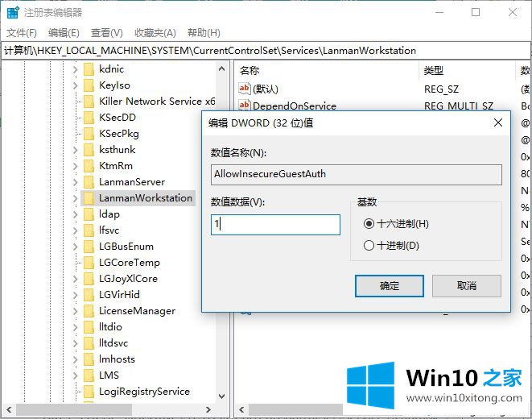The width and height of the screenshot is (532, 419).
Task: Cancel the DWORD edit with 取消
Action: point(467,286)
